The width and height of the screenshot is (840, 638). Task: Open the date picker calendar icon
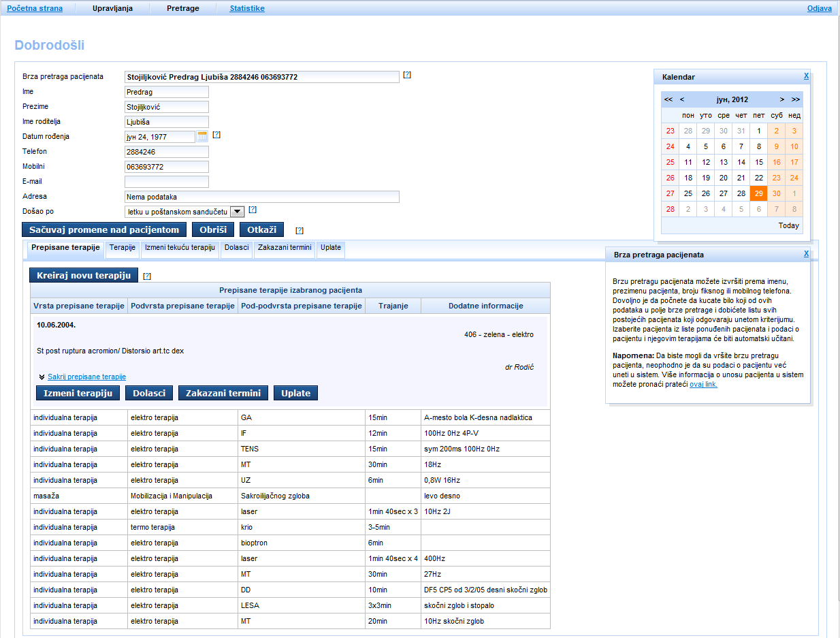pos(202,137)
